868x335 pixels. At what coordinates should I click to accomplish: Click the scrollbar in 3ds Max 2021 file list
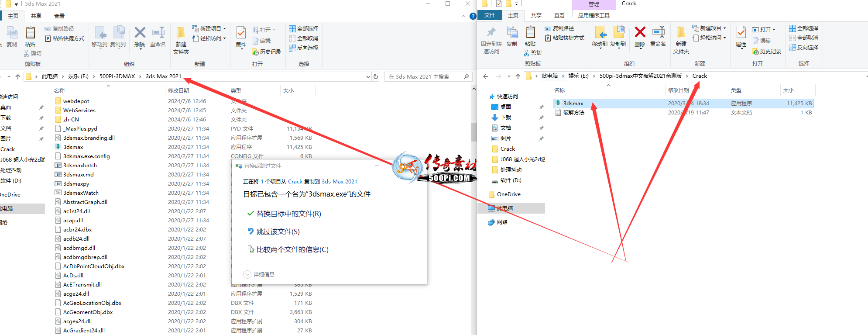coord(474,132)
